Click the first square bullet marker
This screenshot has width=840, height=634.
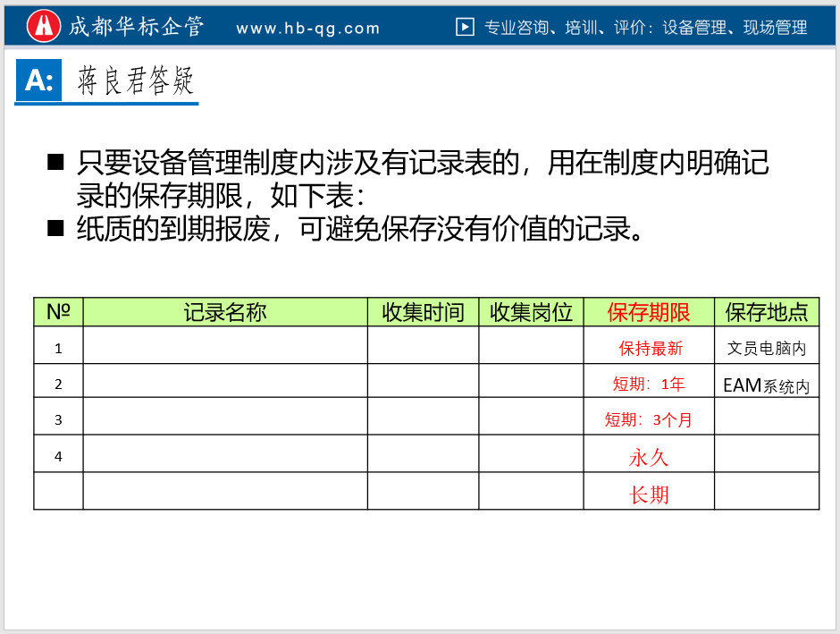pos(56,163)
